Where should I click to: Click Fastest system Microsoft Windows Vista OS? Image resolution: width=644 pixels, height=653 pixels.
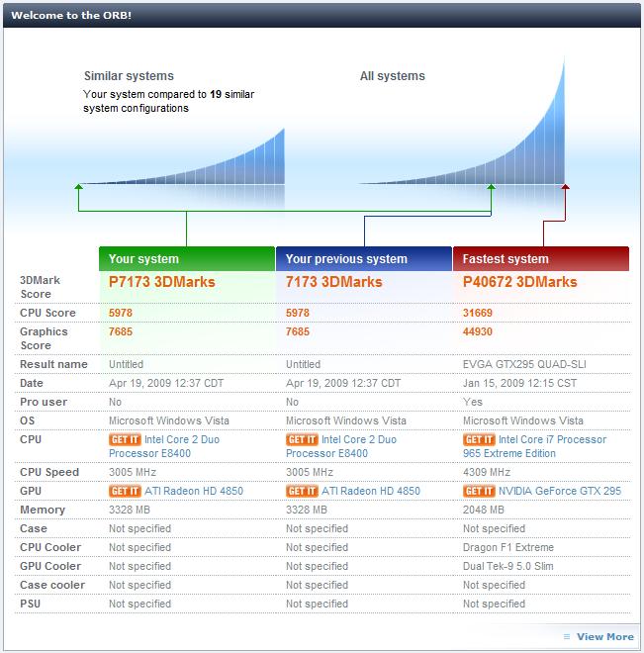tap(523, 420)
